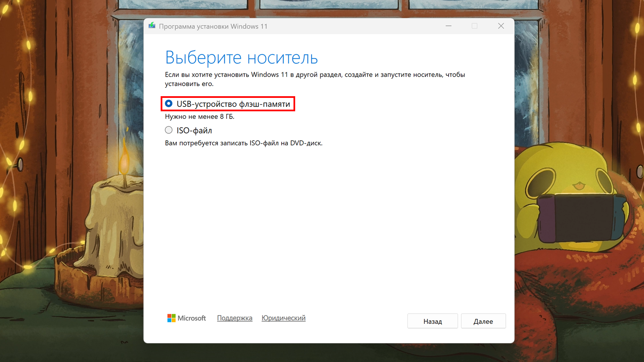Click the Microsoft four-color logo
The height and width of the screenshot is (362, 644).
[171, 318]
